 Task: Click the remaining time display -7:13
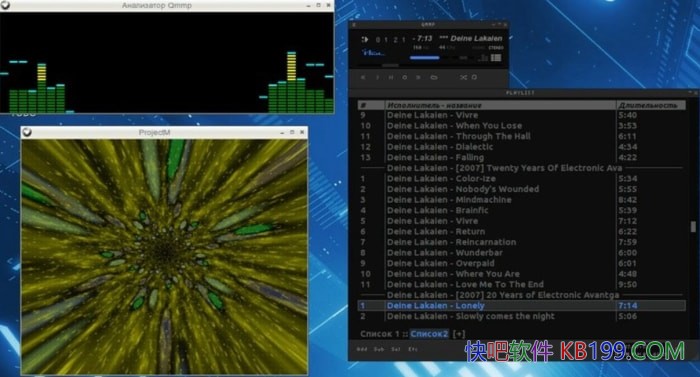click(x=422, y=38)
